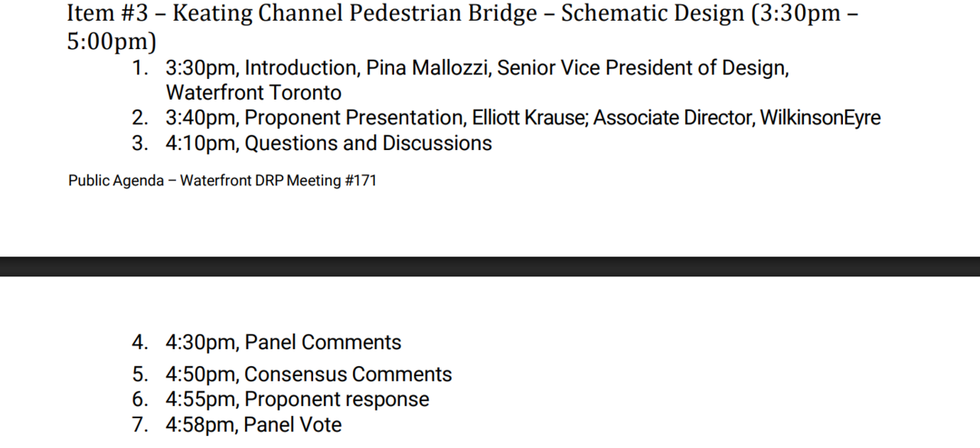Click "Senior Vice President of Design" text

642,68
